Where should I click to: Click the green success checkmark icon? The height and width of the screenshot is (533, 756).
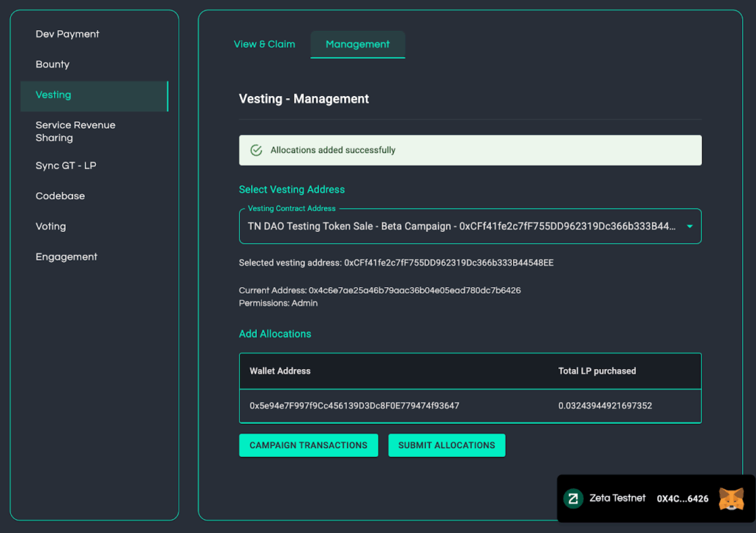click(x=256, y=150)
